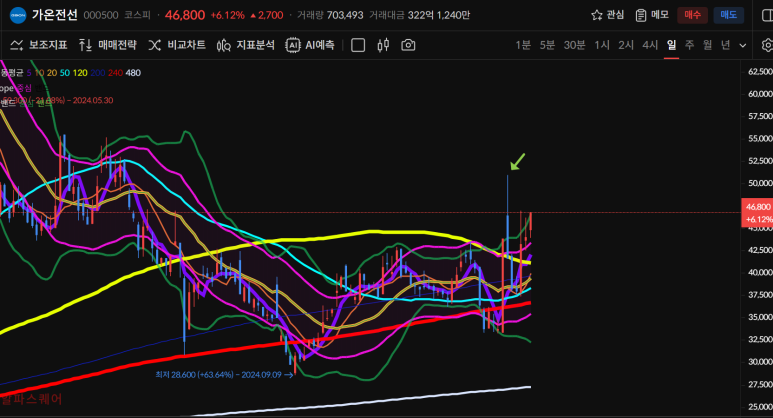Change the candlestick chart type icon
This screenshot has height=418, width=773.
(x=383, y=45)
